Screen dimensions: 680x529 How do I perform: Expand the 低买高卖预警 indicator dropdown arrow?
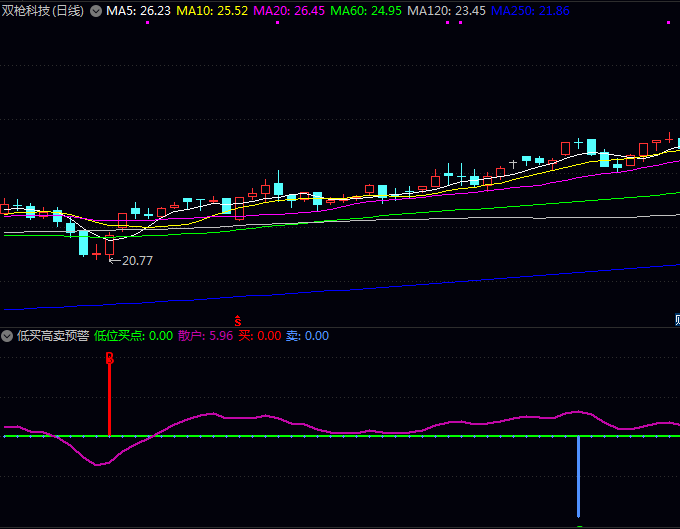coord(8,336)
